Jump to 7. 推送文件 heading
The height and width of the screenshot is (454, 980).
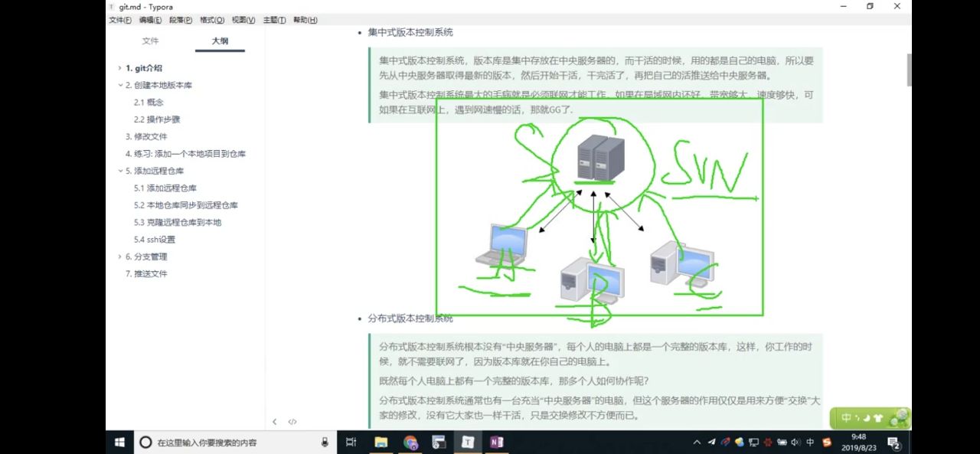pyautogui.click(x=146, y=273)
